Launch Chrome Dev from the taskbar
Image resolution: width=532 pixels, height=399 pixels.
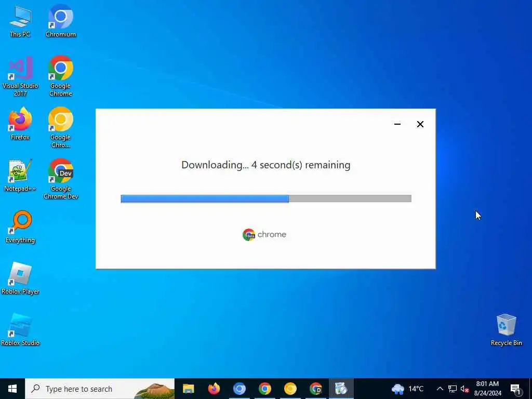[x=315, y=389]
